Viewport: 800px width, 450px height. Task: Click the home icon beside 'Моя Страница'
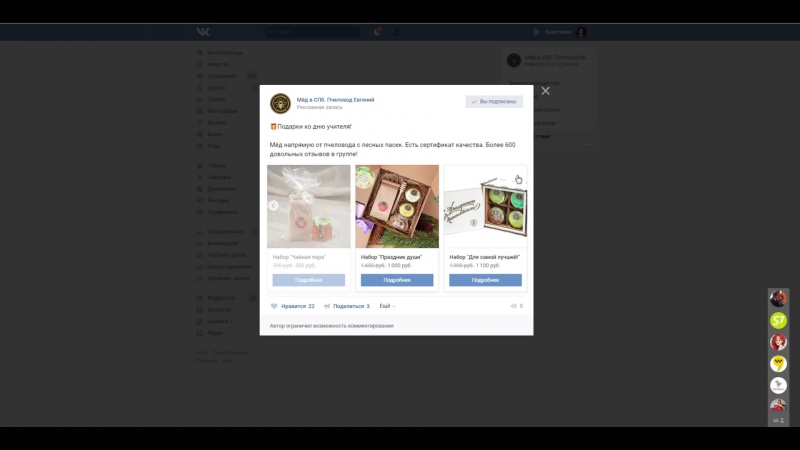199,53
